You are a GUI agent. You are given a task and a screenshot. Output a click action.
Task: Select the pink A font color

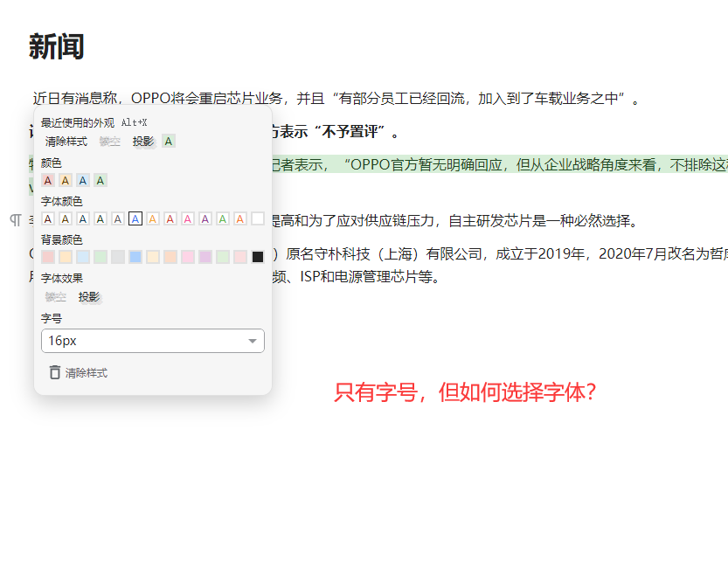(x=188, y=218)
